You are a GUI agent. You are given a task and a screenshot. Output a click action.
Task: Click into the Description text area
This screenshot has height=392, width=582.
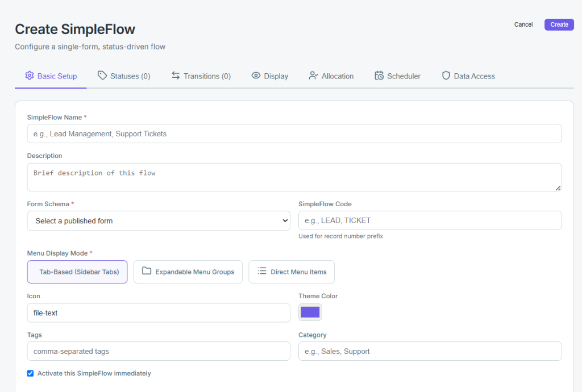(294, 177)
